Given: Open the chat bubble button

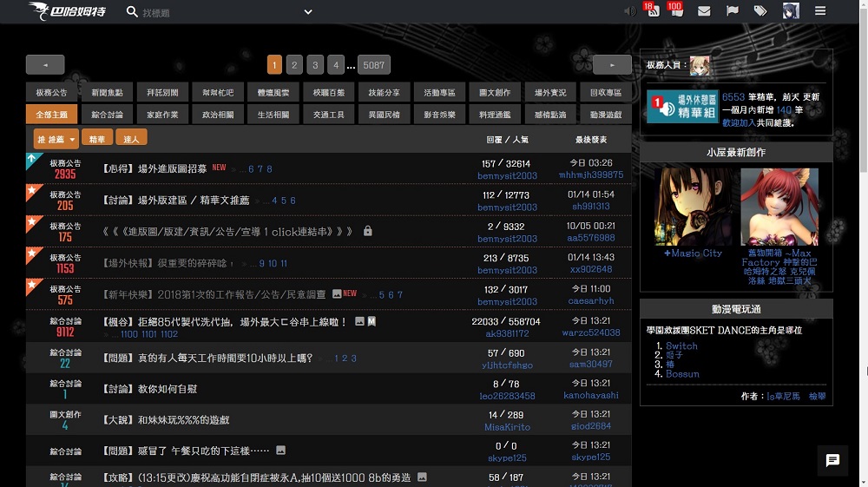Looking at the screenshot, I should pos(832,460).
